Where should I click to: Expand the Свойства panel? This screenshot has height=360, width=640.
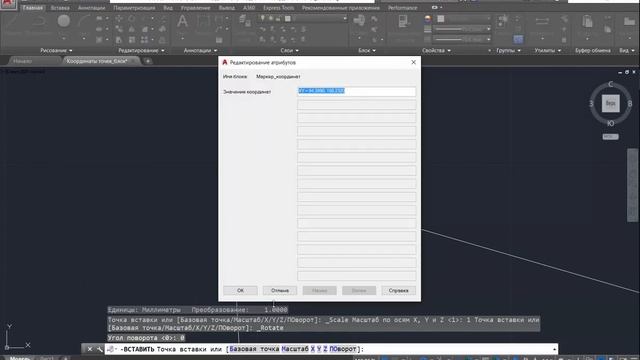coord(436,50)
